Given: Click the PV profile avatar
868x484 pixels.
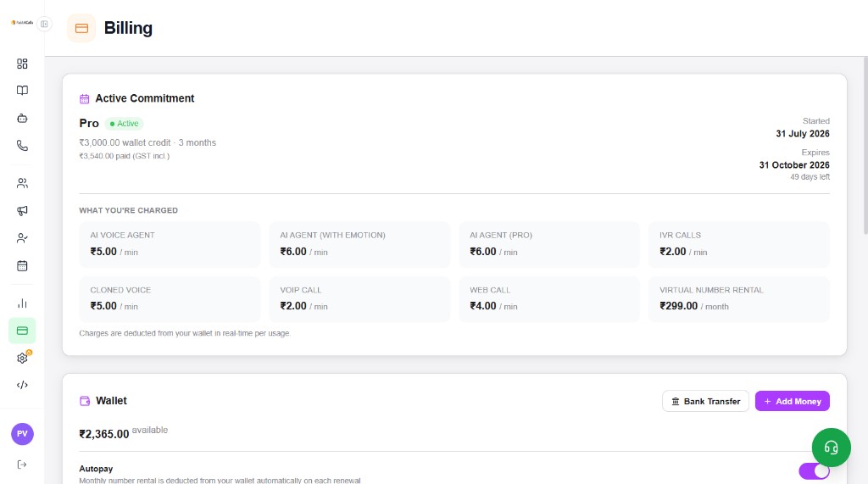Looking at the screenshot, I should [22, 434].
